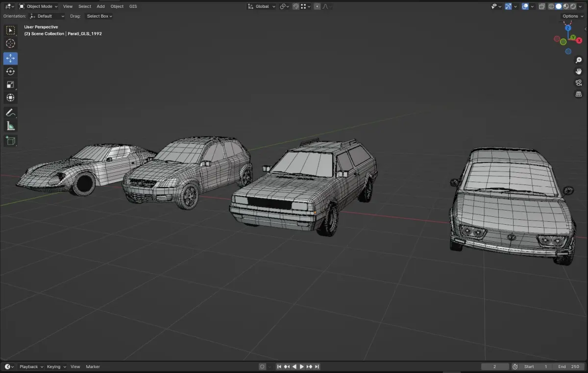Open the timeline View menu
This screenshot has height=373, width=588.
(x=75, y=367)
